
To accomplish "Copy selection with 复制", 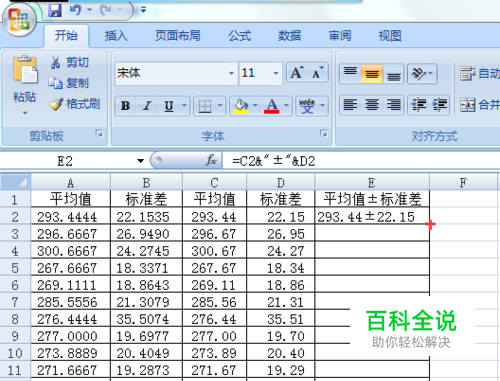I will (69, 83).
